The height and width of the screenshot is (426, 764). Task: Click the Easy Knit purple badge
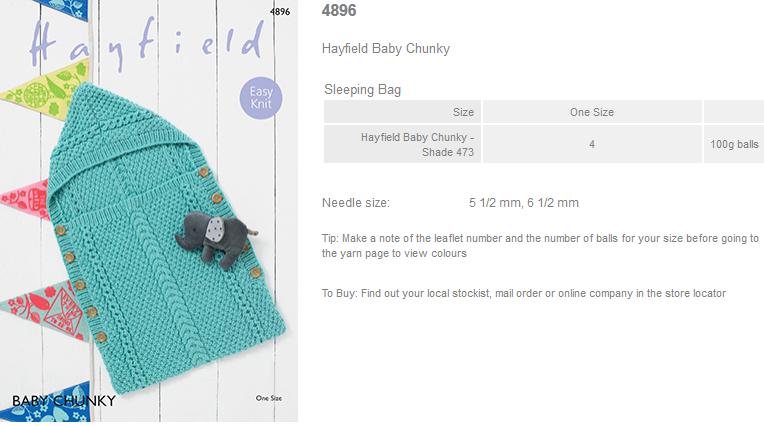[x=261, y=98]
